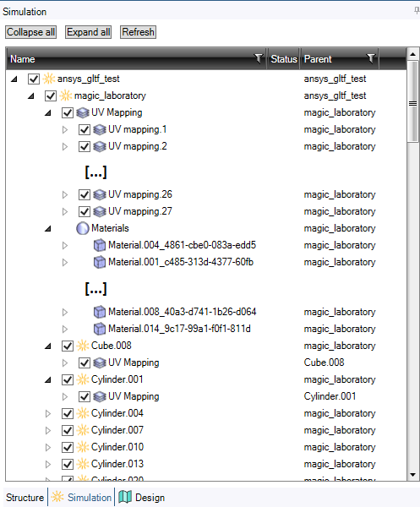
Task: Toggle the Cylinder.013 checkbox
Action: [68, 464]
